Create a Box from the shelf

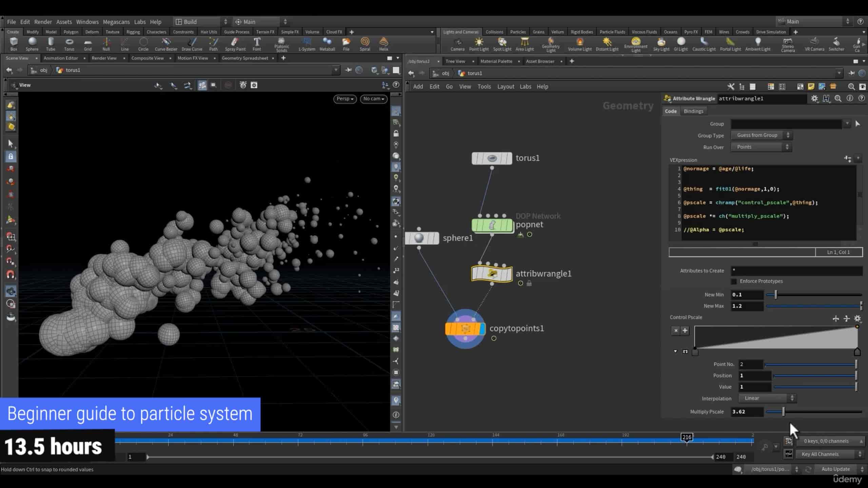(14, 44)
